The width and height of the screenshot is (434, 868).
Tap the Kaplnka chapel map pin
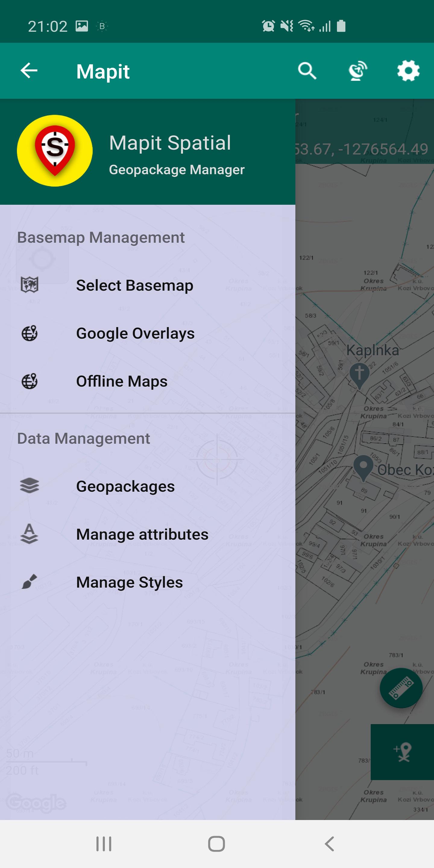[359, 376]
